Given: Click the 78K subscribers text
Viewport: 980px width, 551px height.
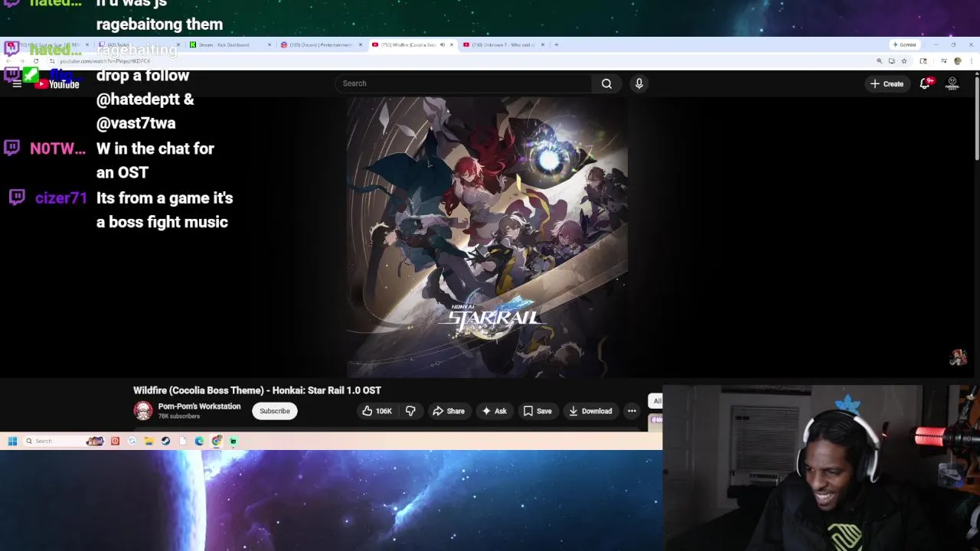Looking at the screenshot, I should point(179,416).
